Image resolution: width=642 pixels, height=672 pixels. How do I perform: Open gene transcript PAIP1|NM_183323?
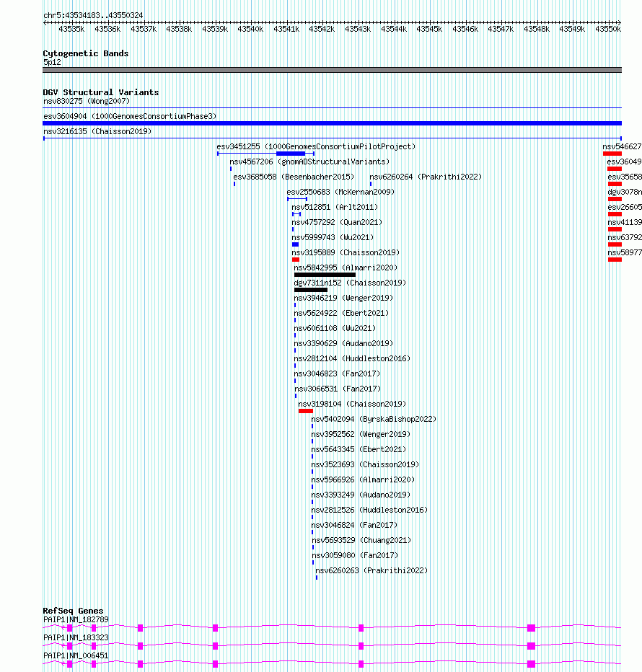(76, 637)
